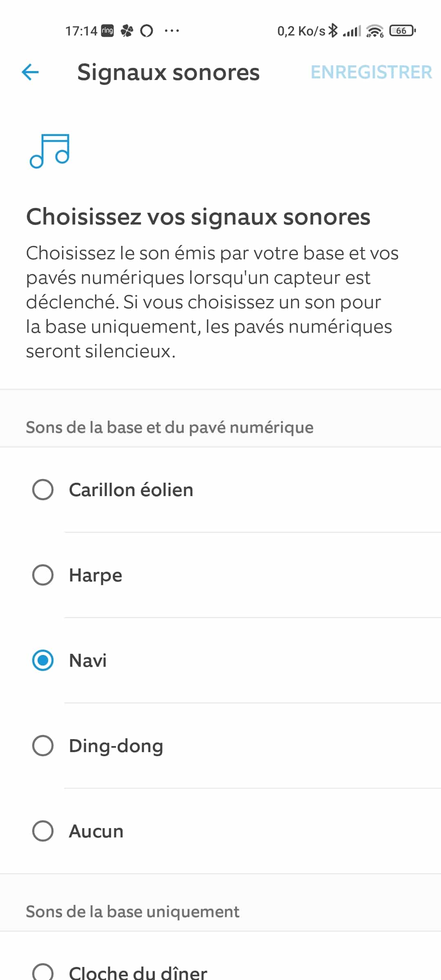The height and width of the screenshot is (980, 441).
Task: Tap the Bluetooth status icon
Action: (333, 31)
